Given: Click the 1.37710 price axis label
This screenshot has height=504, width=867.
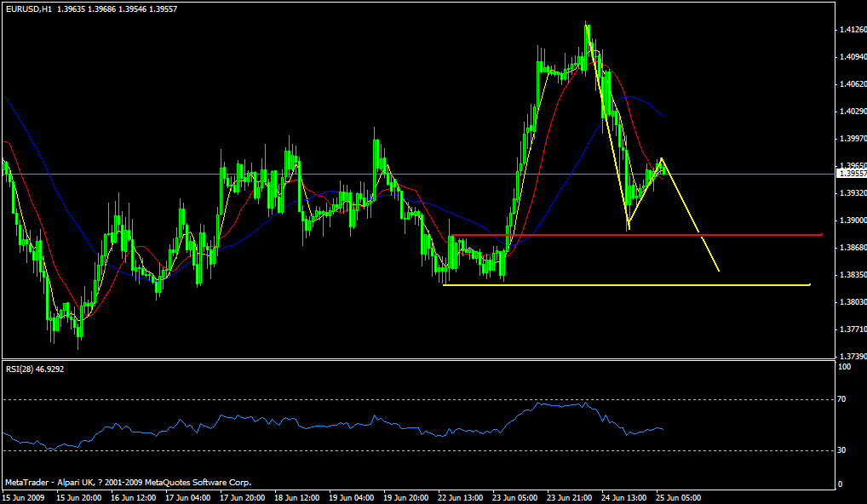Looking at the screenshot, I should point(853,329).
